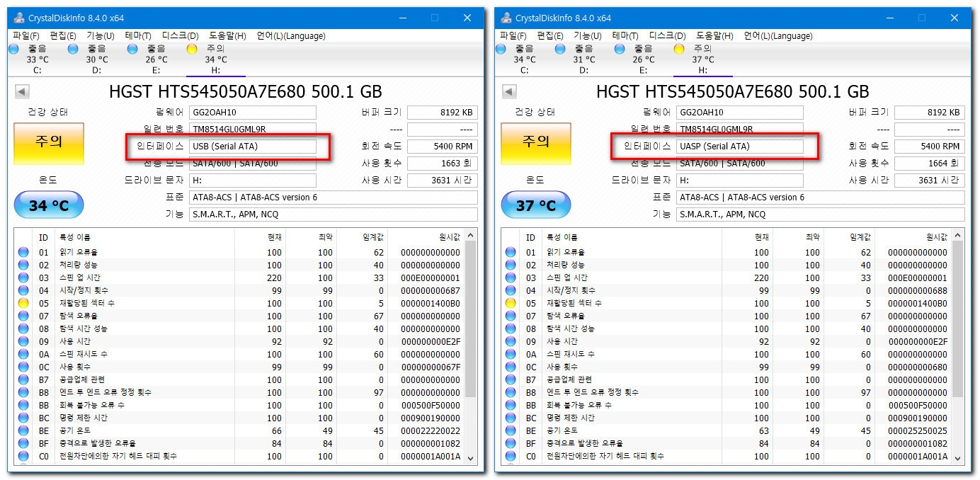
Task: Open 언어(L)(Language) menu in left window
Action: click(291, 35)
